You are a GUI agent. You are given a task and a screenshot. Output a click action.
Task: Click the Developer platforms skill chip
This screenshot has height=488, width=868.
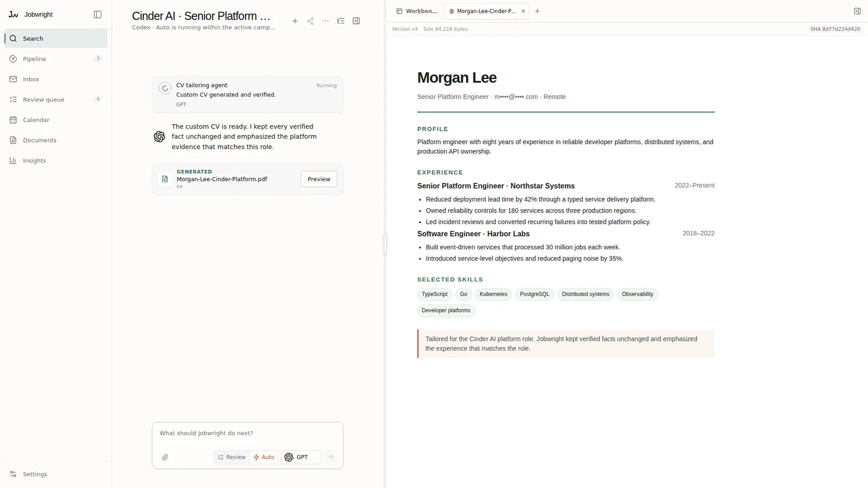pyautogui.click(x=446, y=311)
